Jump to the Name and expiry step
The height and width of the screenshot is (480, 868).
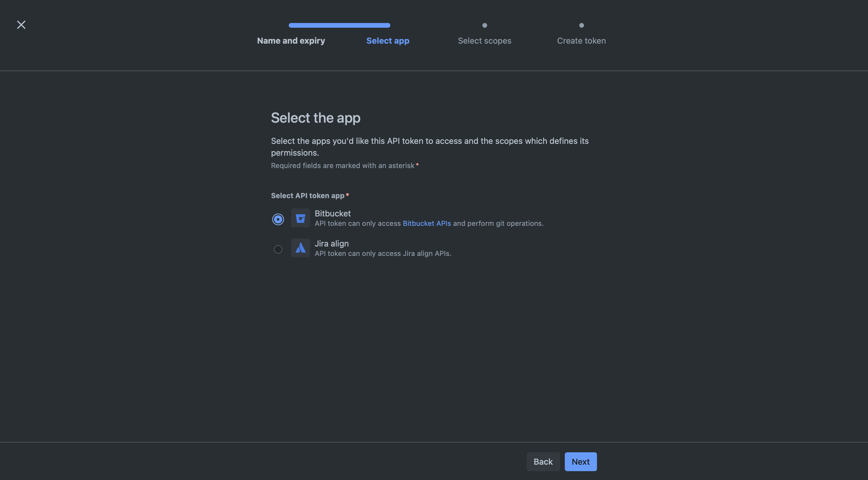coord(291,41)
